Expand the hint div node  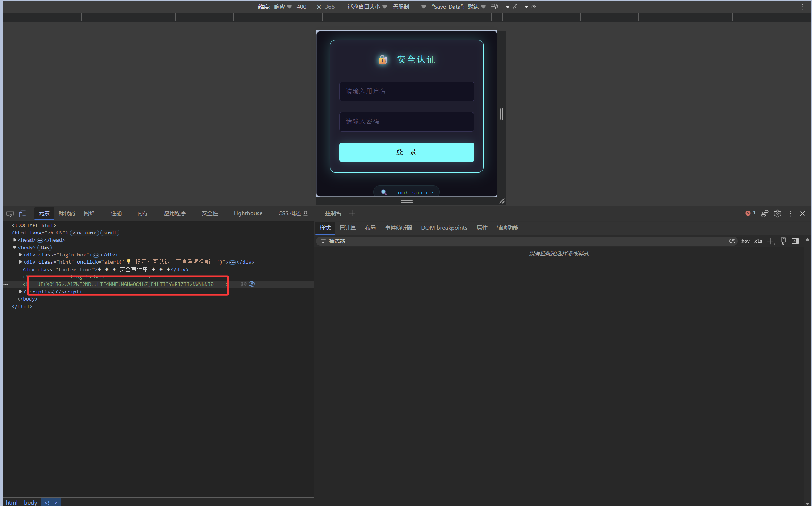coord(20,262)
